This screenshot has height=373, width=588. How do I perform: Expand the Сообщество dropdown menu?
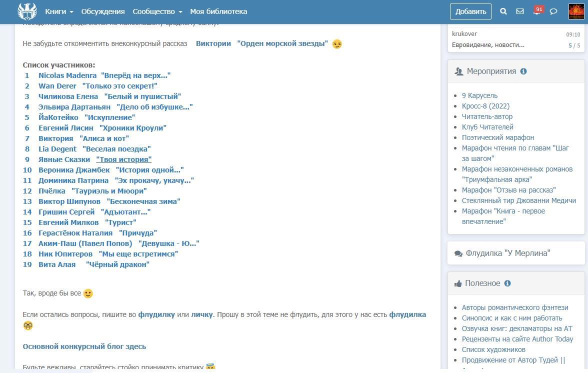coord(157,11)
